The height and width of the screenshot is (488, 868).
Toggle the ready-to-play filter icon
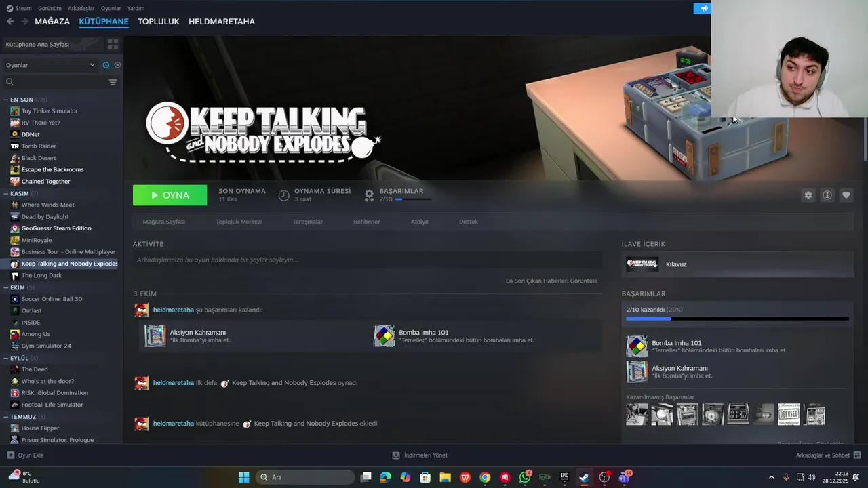pos(117,65)
